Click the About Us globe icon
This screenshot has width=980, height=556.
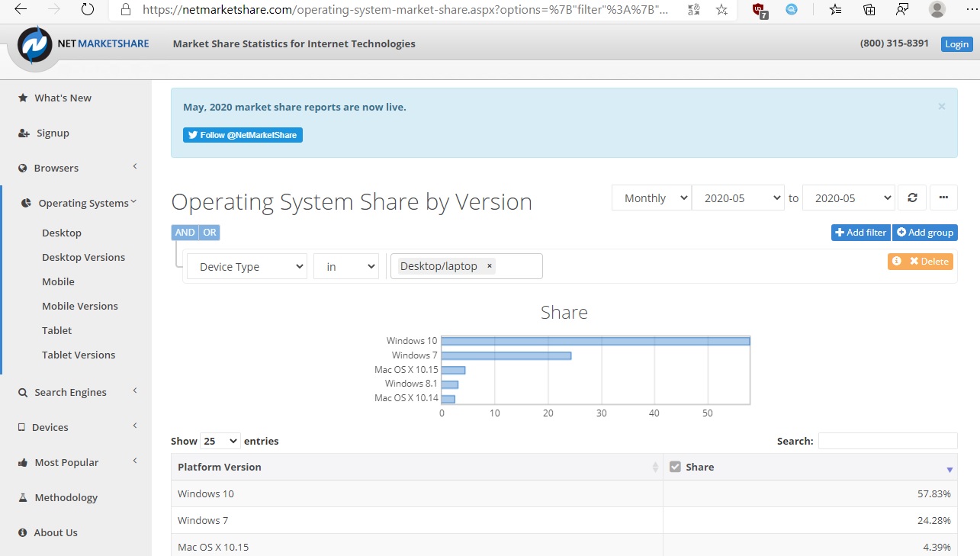pyautogui.click(x=23, y=532)
